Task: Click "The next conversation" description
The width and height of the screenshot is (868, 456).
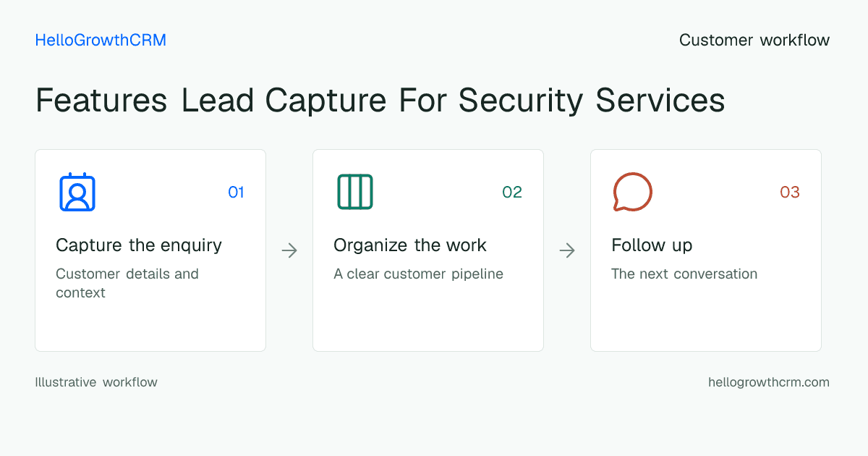Action: pyautogui.click(x=684, y=274)
